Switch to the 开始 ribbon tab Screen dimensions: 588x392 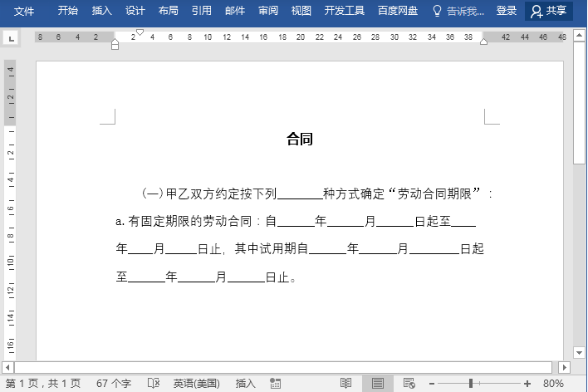pos(68,11)
